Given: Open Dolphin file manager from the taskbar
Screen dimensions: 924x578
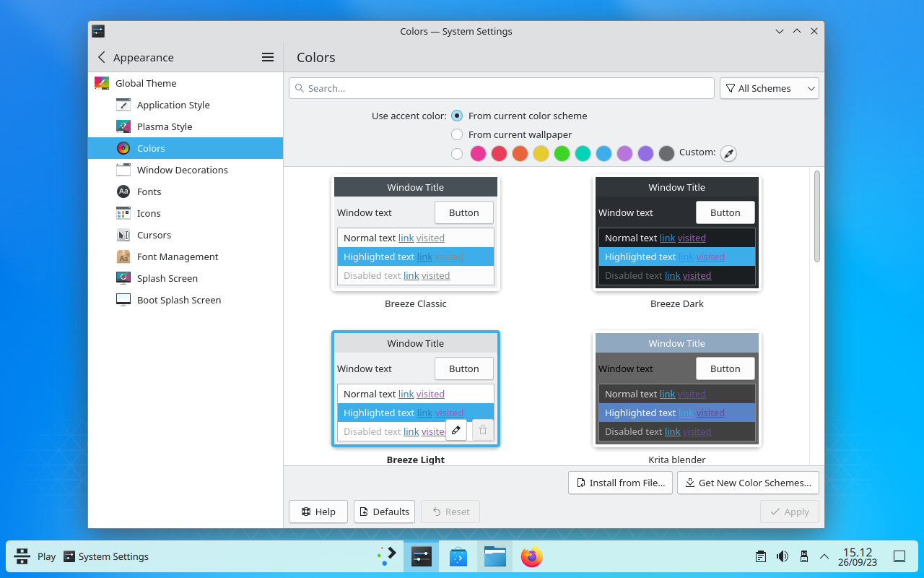Looking at the screenshot, I should click(x=494, y=556).
